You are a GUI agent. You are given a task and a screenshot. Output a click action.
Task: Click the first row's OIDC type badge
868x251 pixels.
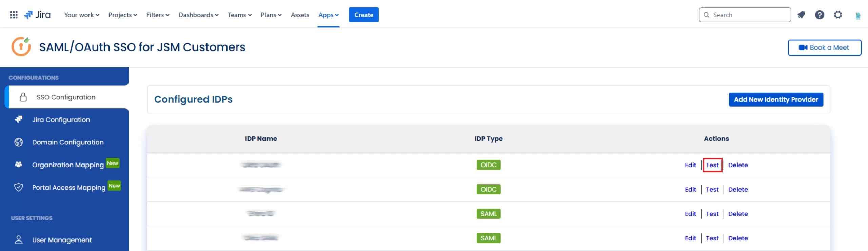489,165
